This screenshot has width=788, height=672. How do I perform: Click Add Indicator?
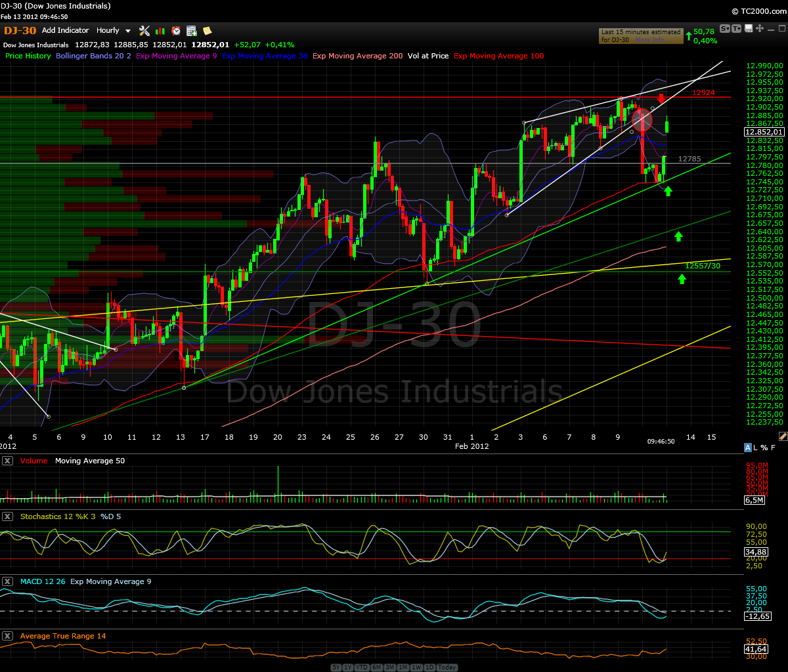click(x=65, y=30)
